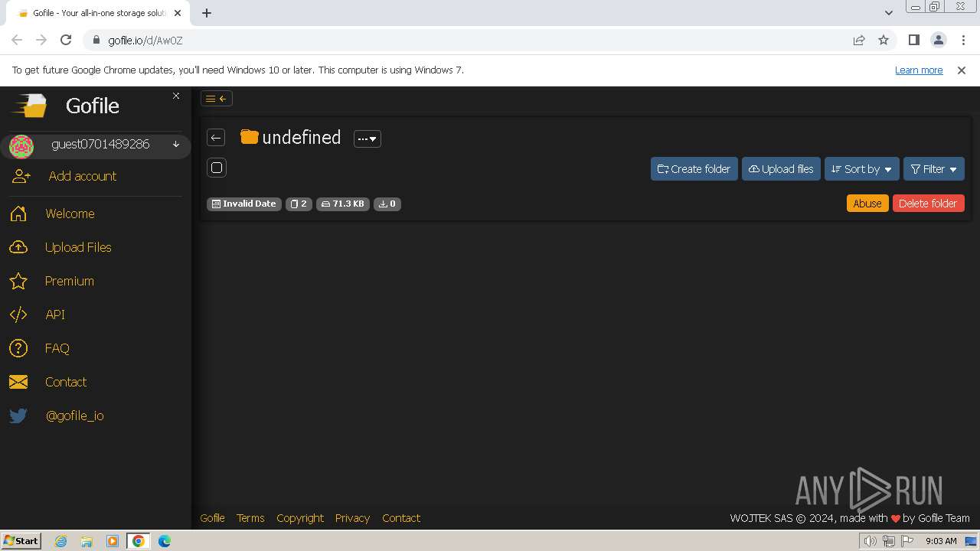Open the tab search chevron dropdown

click(888, 13)
